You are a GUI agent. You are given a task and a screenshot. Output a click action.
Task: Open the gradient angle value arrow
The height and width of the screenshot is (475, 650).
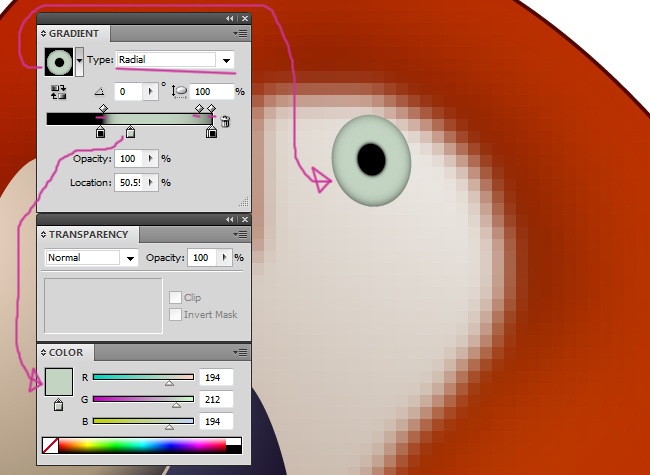coord(151,91)
